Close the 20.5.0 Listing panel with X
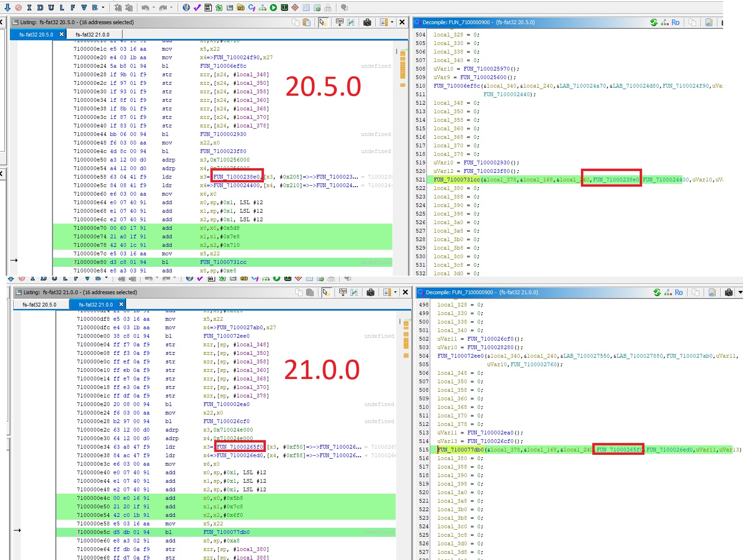This screenshot has height=560, width=743. coord(402,22)
